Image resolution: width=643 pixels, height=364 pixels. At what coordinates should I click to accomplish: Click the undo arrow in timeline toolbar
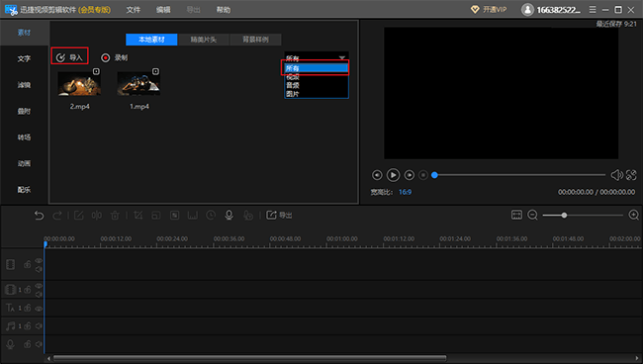(39, 216)
